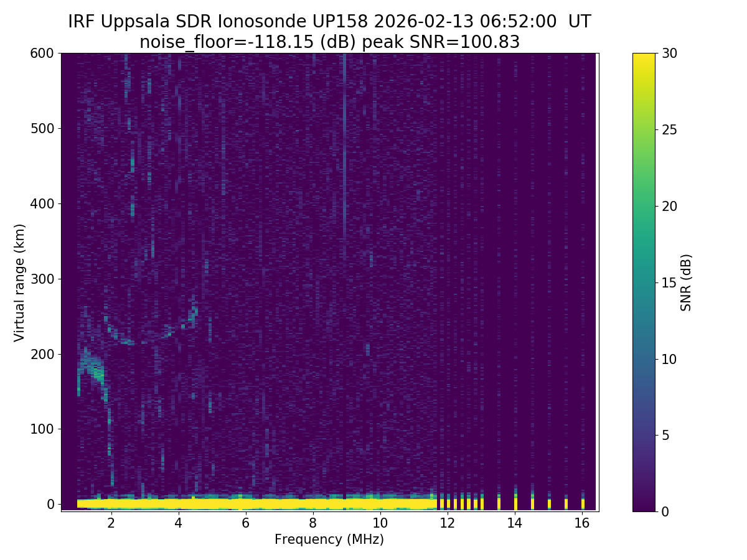Click the colorbar tick label 15
This screenshot has width=747, height=560.
(x=669, y=282)
